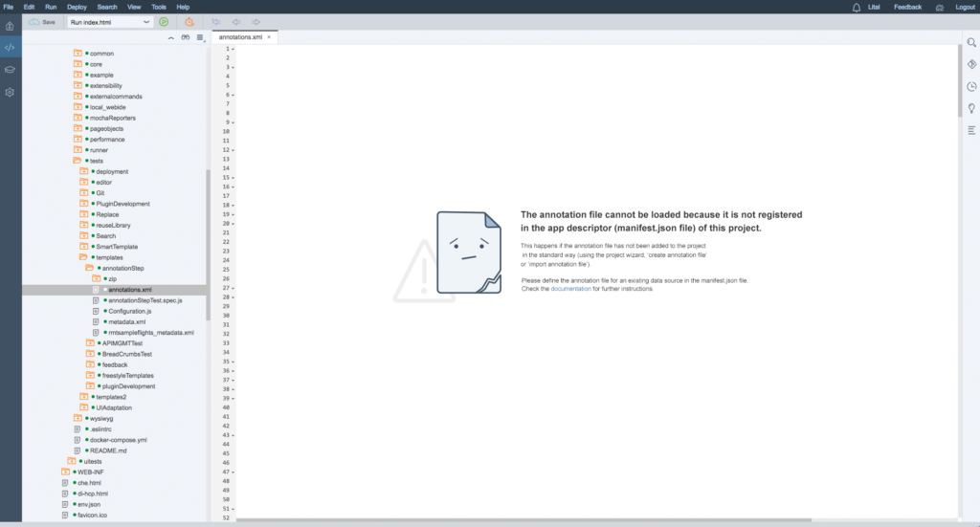
Task: Open the Deploy menu
Action: coord(77,7)
